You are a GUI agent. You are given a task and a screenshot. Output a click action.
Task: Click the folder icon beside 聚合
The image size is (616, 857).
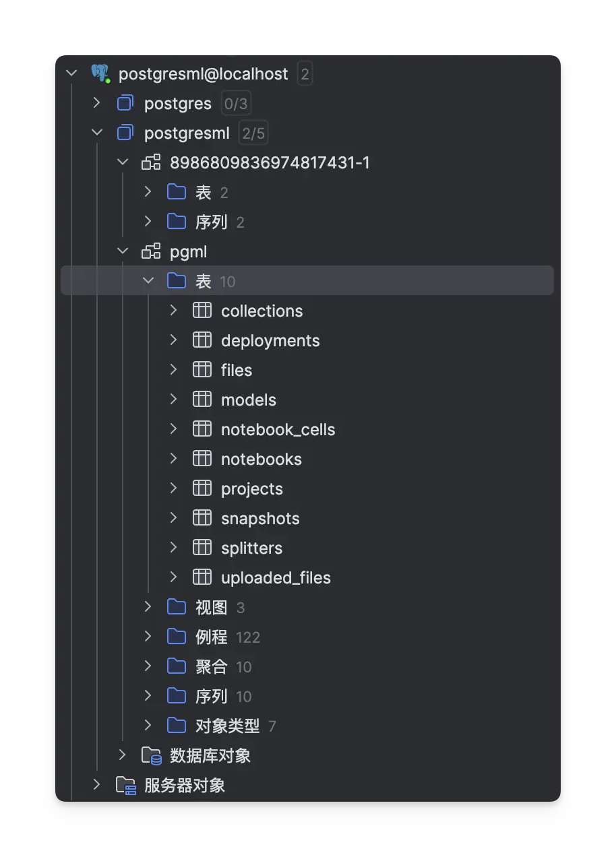click(x=176, y=666)
